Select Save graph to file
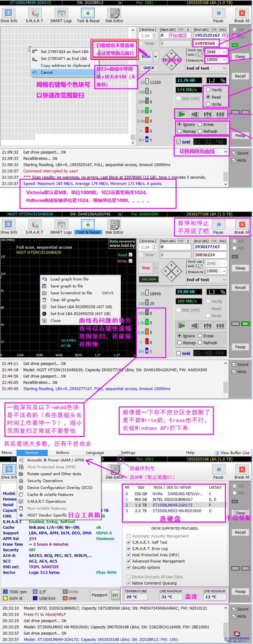The image size is (253, 644). tap(67, 286)
